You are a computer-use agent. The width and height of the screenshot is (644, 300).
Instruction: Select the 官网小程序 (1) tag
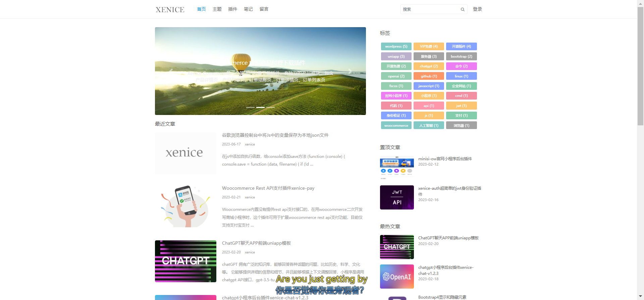(396, 96)
